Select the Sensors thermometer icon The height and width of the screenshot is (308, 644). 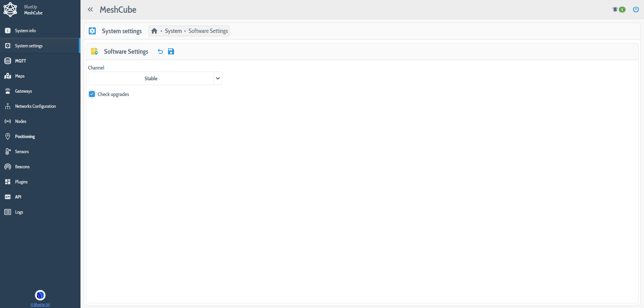(7, 151)
